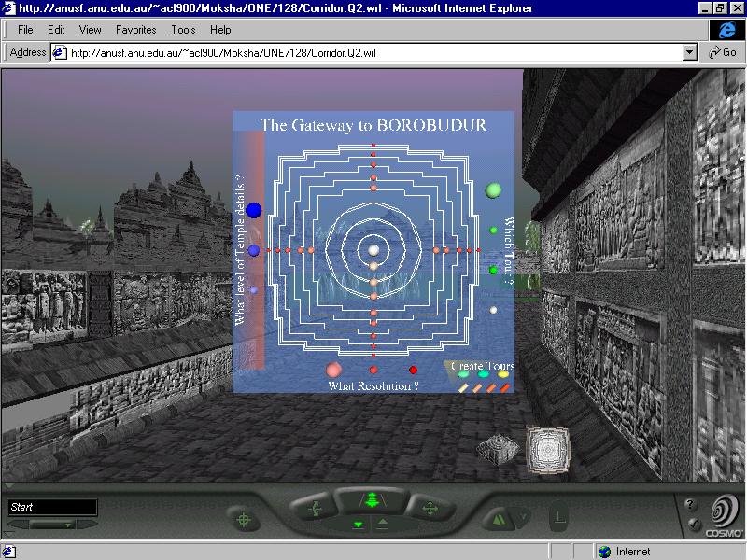This screenshot has height=560, width=747.
Task: Click the 3D pyramid temple model icon
Action: [x=496, y=448]
